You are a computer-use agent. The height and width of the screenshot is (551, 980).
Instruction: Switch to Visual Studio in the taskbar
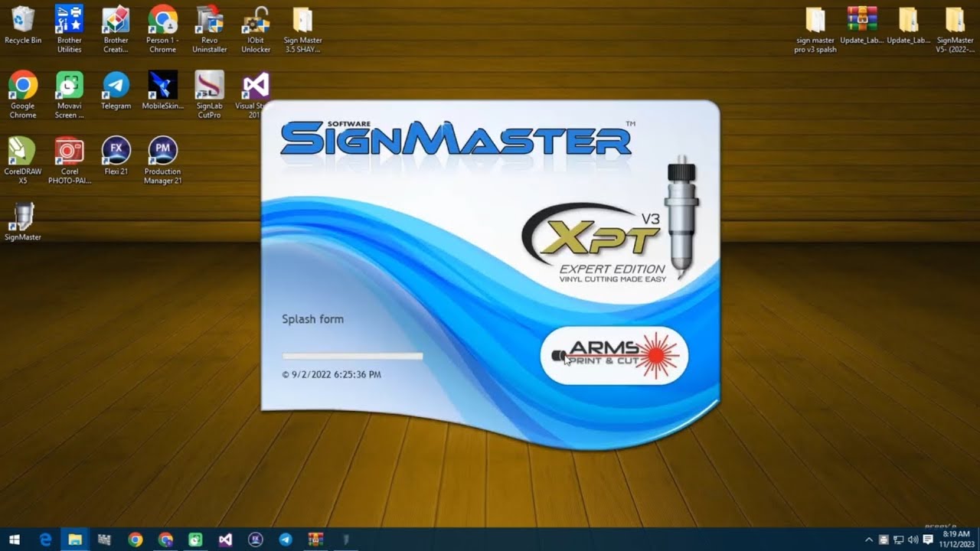pos(225,540)
